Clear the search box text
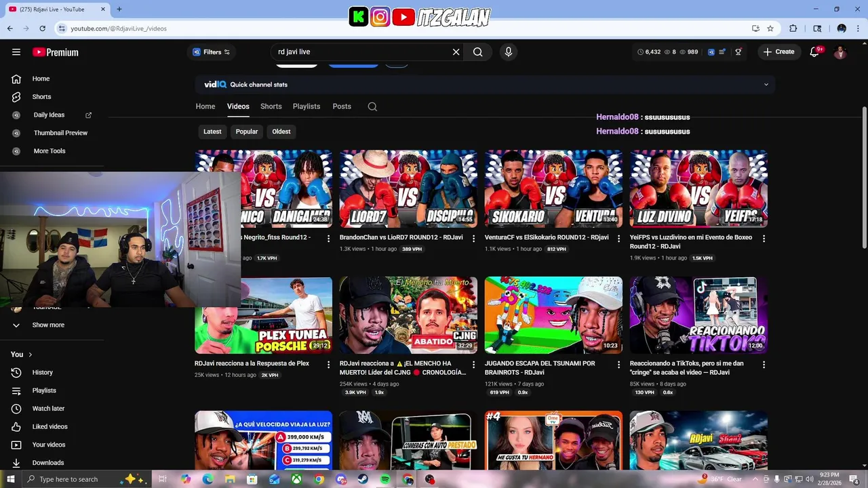 [456, 52]
